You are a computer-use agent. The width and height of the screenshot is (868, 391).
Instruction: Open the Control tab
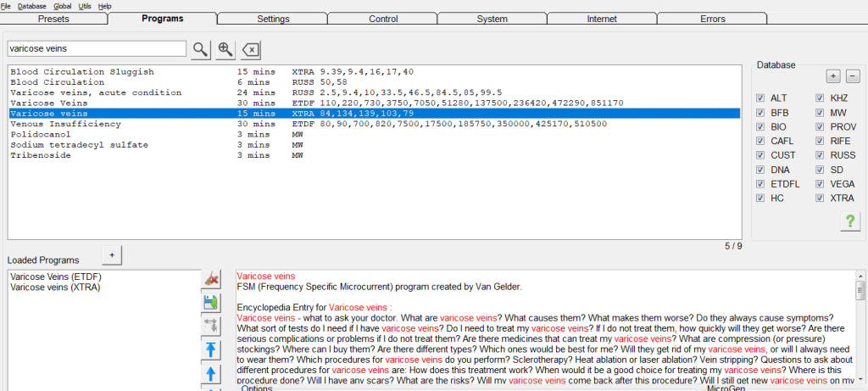coord(383,19)
